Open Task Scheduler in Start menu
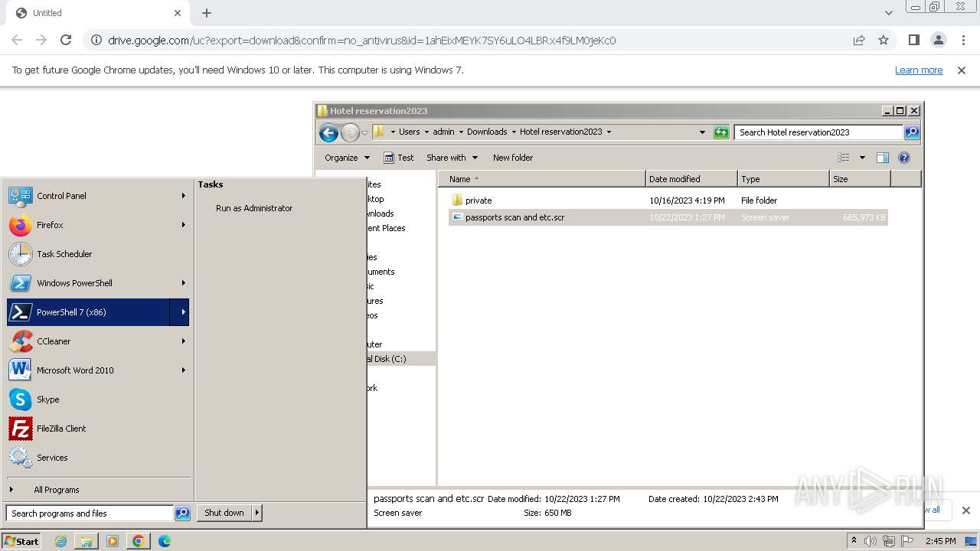This screenshot has width=980, height=551. (97, 254)
